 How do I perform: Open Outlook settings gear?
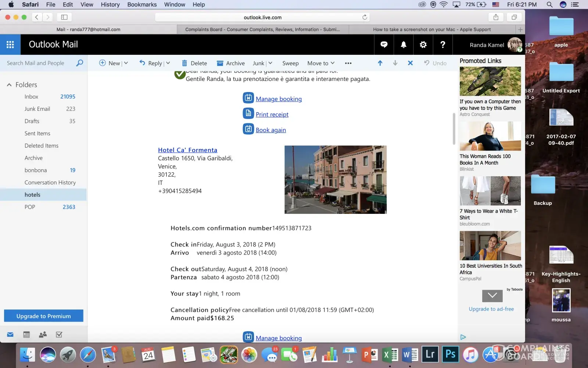tap(423, 45)
